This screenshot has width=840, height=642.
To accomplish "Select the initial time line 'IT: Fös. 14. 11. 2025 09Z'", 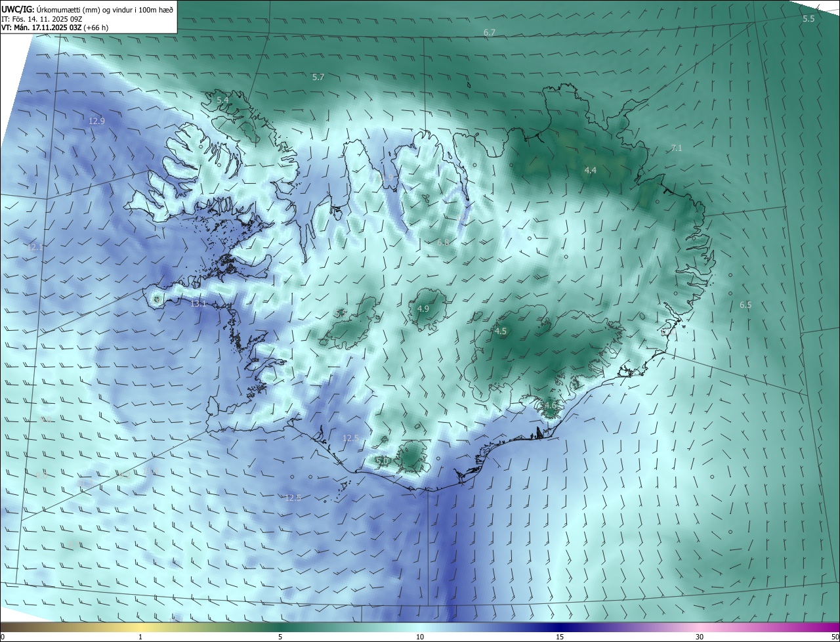I will (41, 20).
